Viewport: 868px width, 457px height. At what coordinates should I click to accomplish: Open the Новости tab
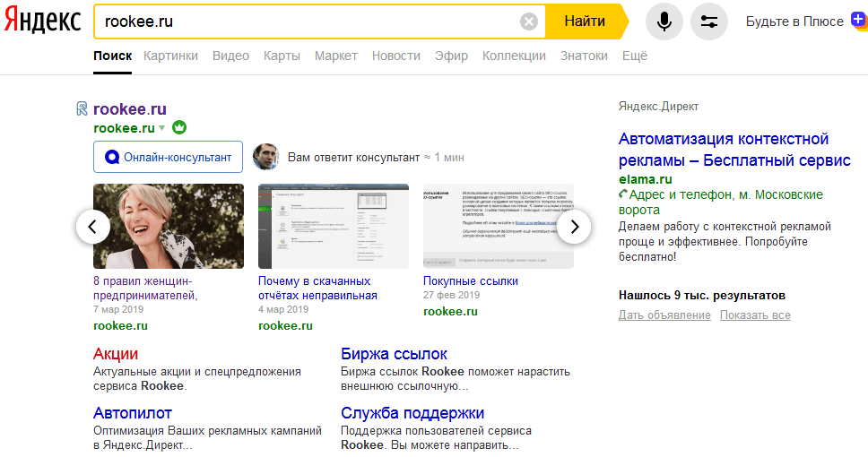click(x=395, y=56)
